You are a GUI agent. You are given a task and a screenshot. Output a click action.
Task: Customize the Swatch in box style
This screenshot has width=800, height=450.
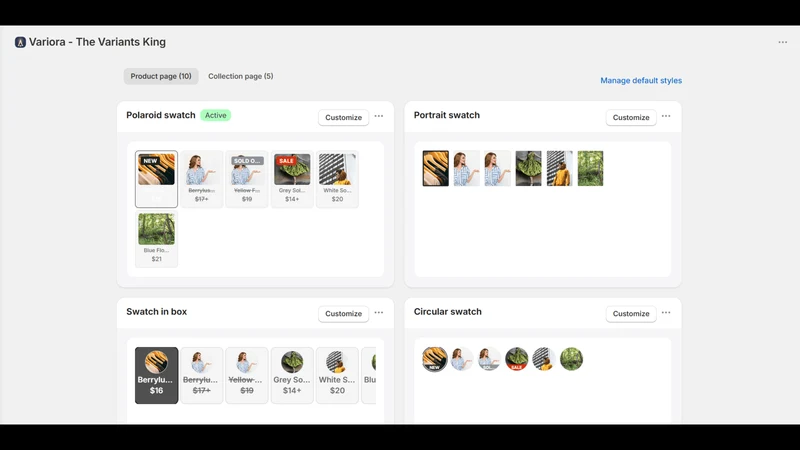pyautogui.click(x=343, y=314)
